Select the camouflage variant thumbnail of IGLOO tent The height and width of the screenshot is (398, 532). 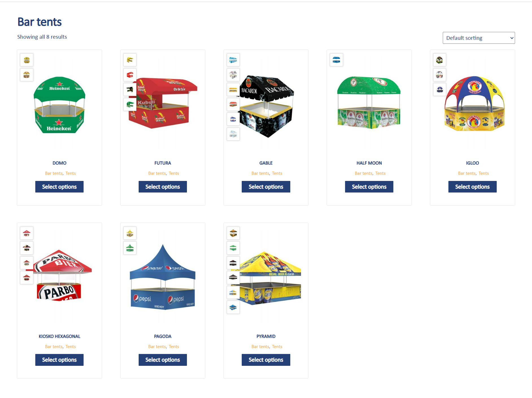click(x=440, y=60)
